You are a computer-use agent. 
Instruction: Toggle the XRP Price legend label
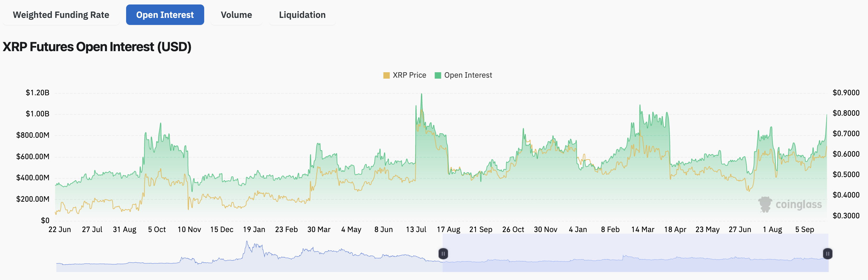(409, 75)
